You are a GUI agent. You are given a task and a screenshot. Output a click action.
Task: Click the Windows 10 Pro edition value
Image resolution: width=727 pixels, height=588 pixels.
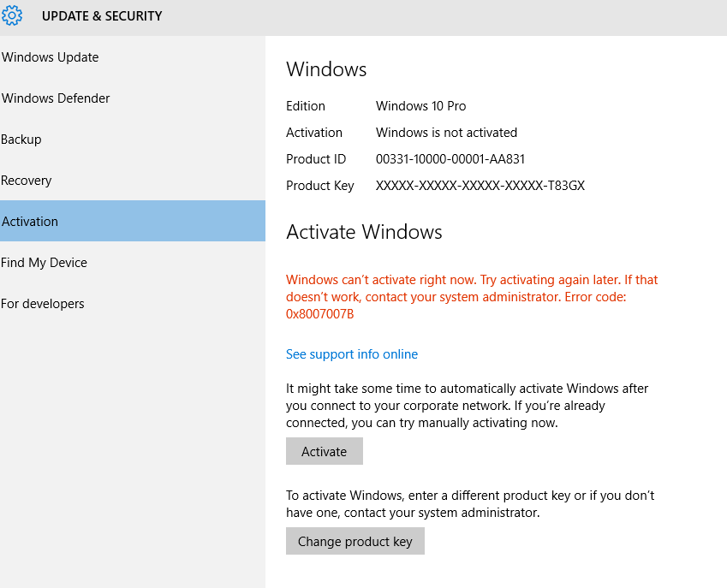pos(420,106)
